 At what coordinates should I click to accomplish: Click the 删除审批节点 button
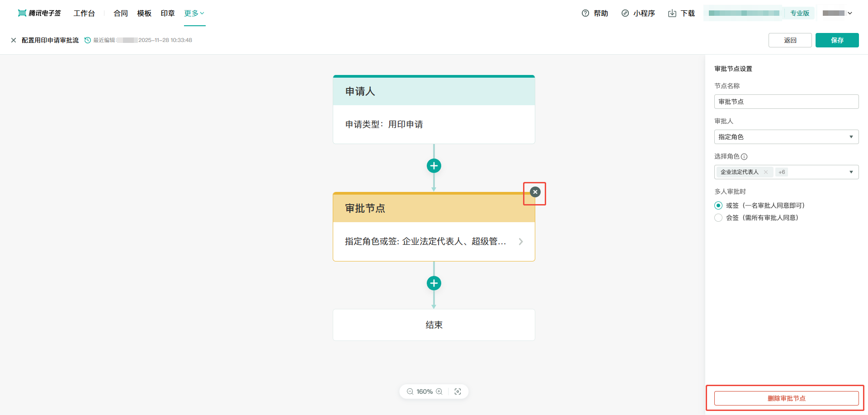coord(786,398)
